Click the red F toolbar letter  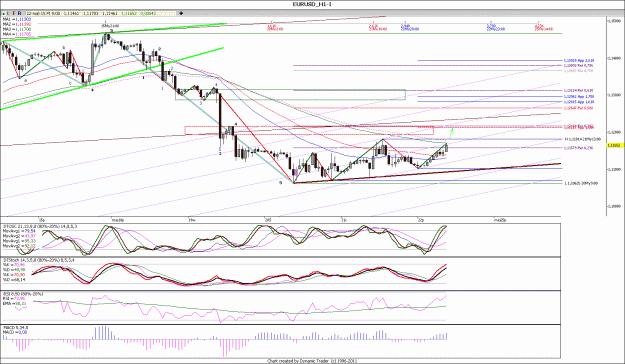14,14
